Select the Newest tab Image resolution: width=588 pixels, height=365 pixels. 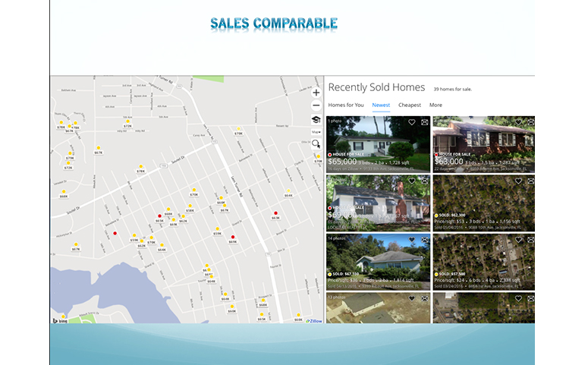381,105
